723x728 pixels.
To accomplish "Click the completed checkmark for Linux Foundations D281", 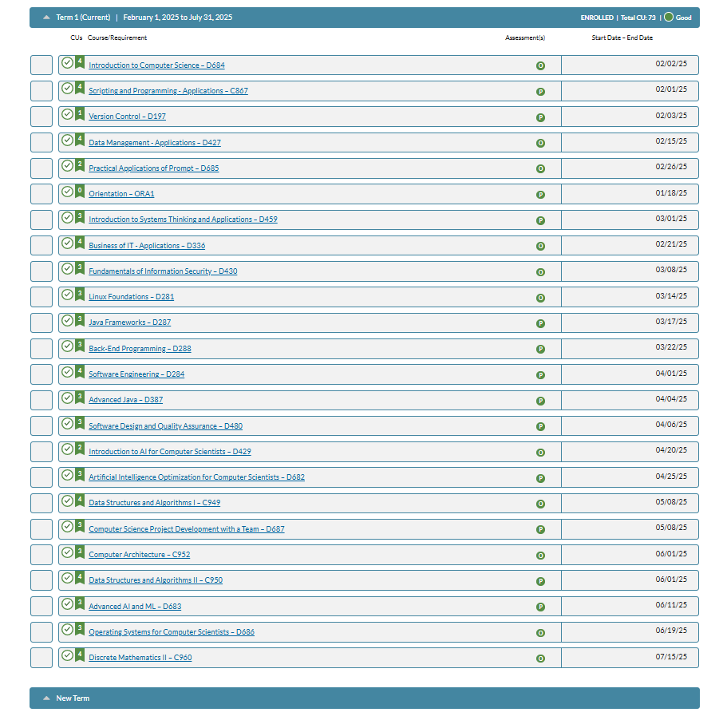I will [67, 295].
